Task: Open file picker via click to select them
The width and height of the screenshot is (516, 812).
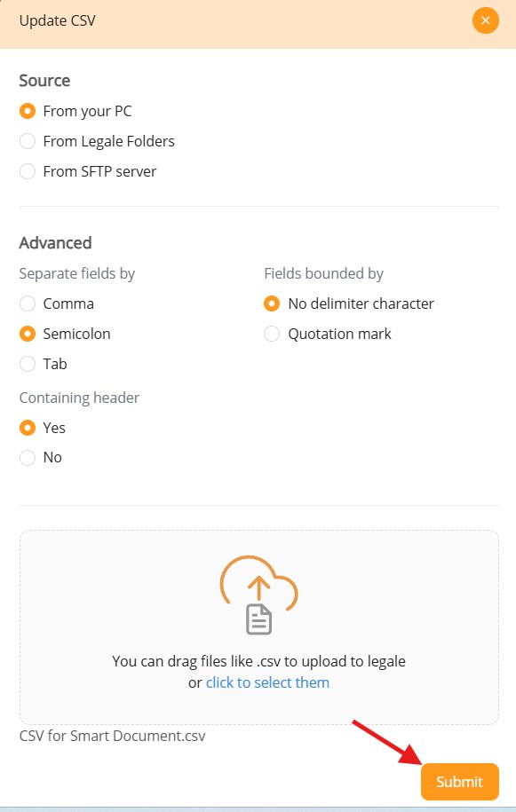Action: 267,682
